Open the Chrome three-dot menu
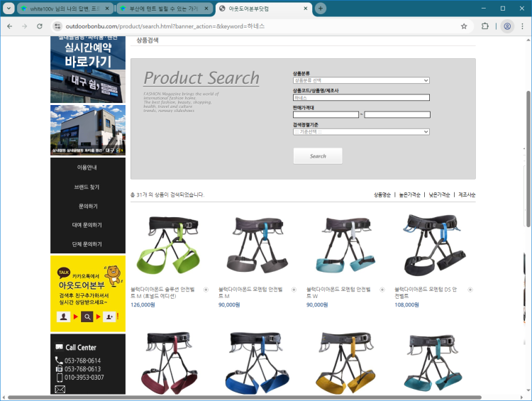 pyautogui.click(x=522, y=26)
